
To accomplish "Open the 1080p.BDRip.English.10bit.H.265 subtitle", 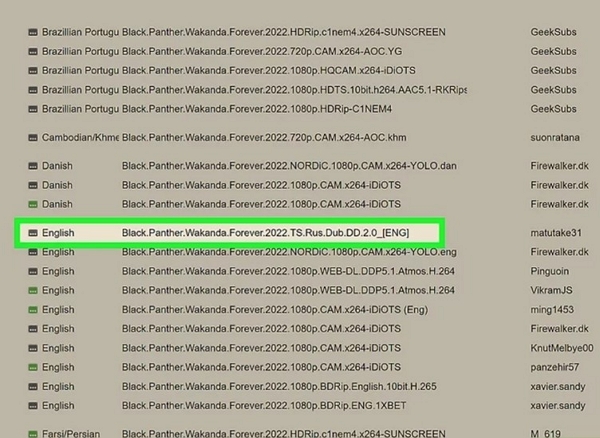I will point(279,387).
